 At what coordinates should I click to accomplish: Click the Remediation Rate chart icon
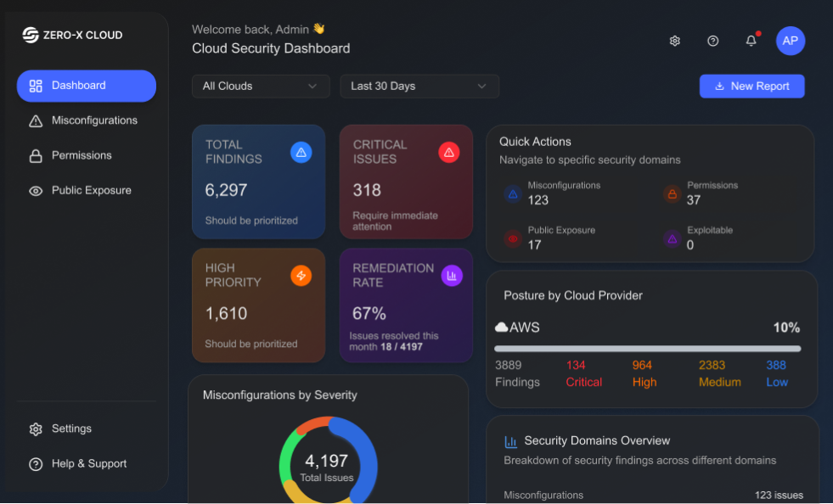pyautogui.click(x=452, y=275)
